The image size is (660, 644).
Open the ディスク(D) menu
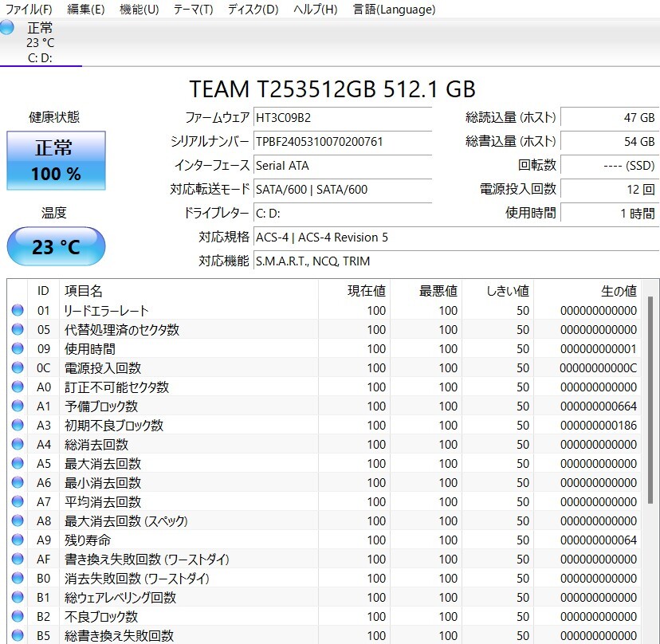pos(253,10)
